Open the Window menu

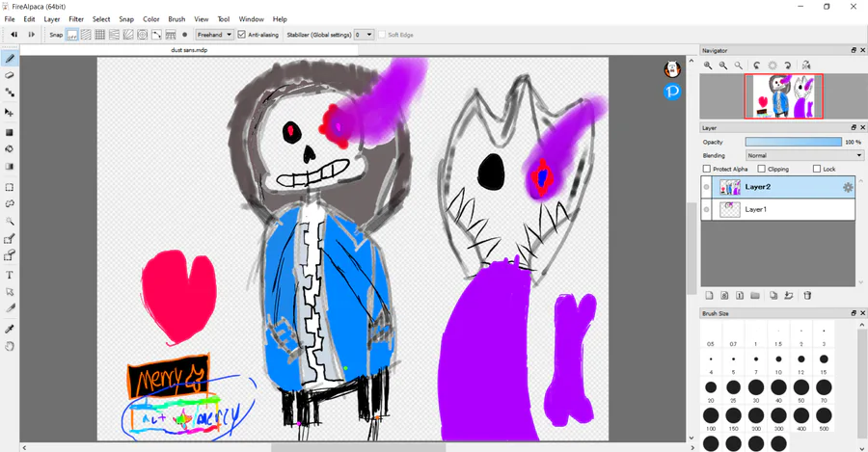252,19
